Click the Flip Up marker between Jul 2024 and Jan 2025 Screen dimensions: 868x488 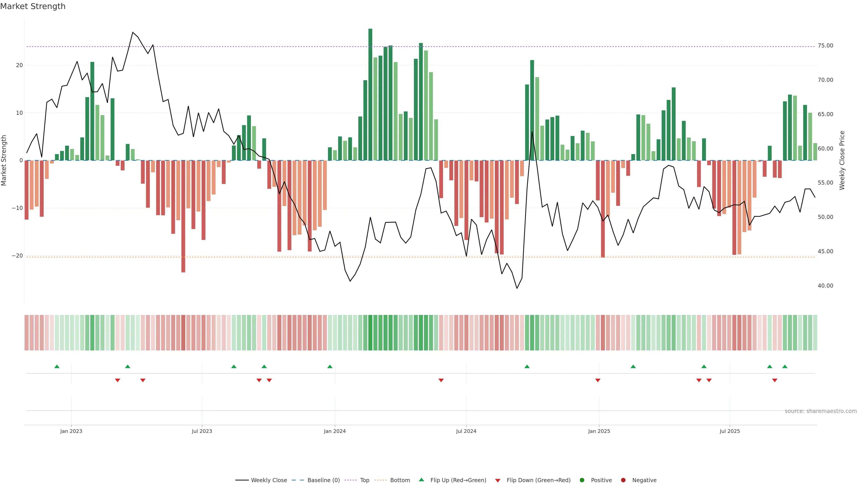(x=527, y=366)
